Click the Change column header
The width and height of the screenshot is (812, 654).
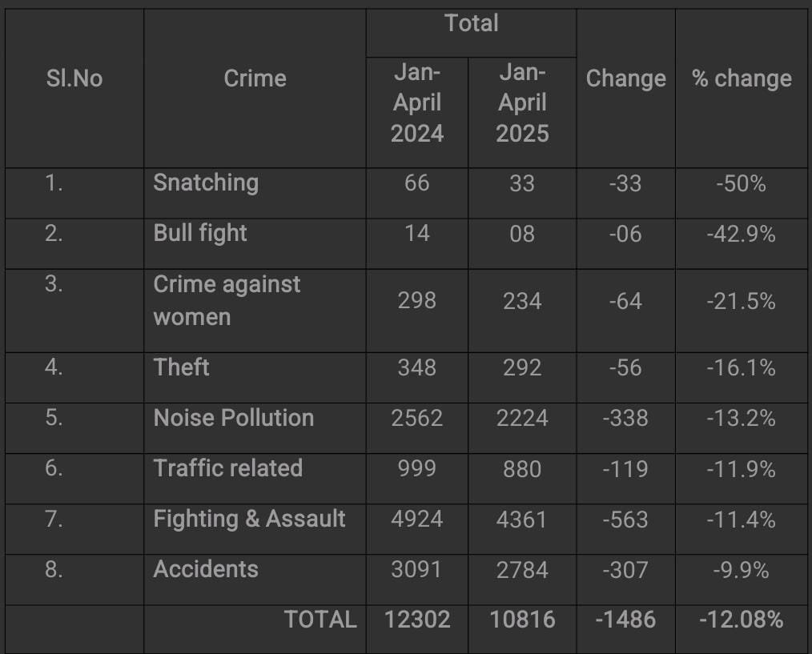[x=625, y=78]
